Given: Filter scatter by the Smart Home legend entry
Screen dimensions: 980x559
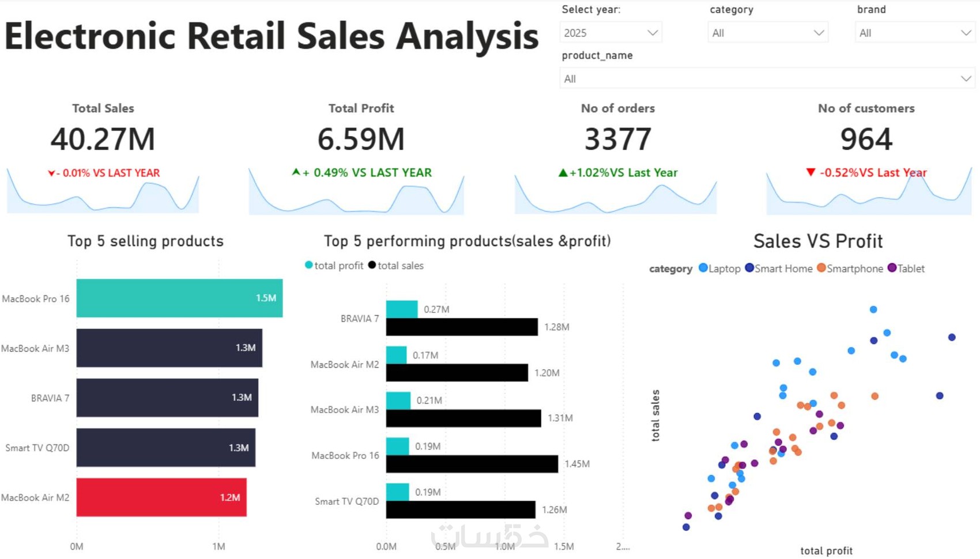Looking at the screenshot, I should click(779, 269).
